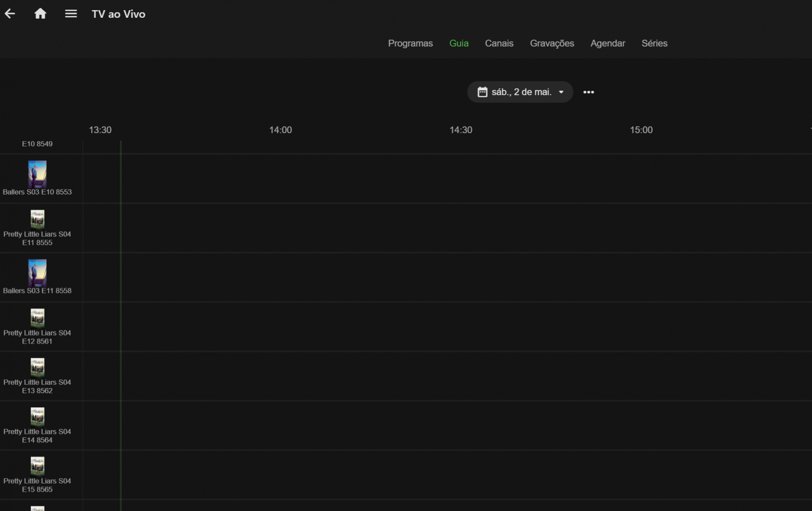Click the calendar icon in date picker

483,92
